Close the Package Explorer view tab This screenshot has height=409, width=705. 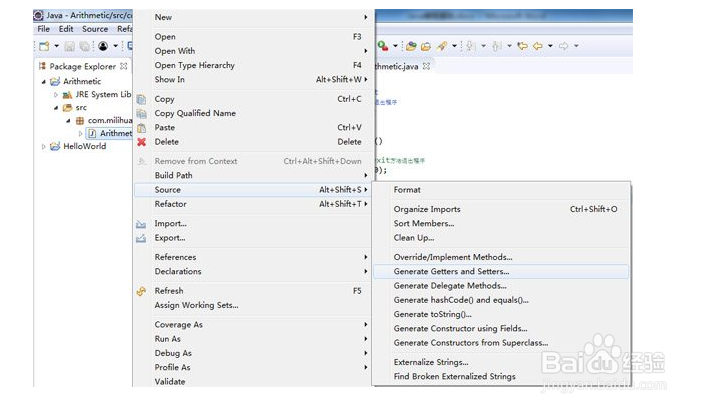123,66
